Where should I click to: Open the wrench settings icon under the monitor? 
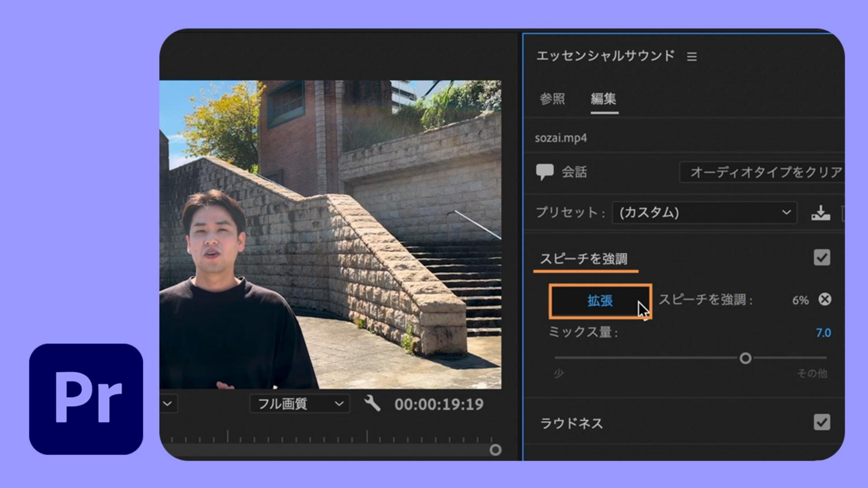pyautogui.click(x=372, y=403)
